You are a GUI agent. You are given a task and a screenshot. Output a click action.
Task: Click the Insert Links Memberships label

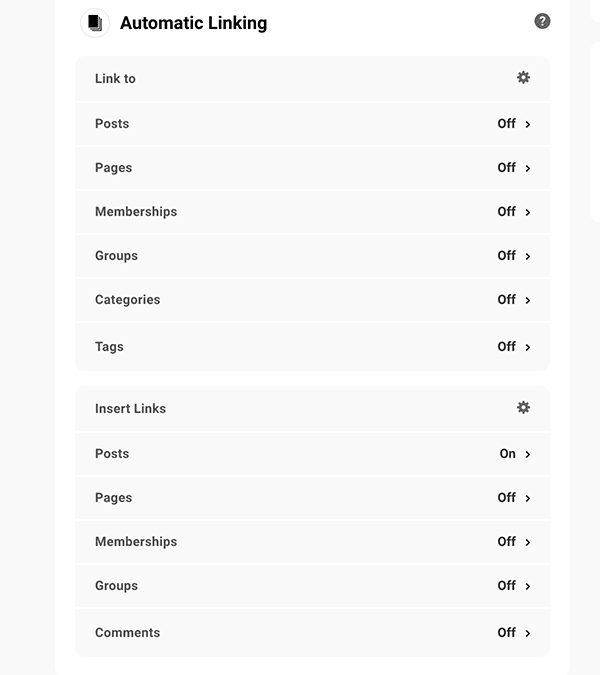136,542
